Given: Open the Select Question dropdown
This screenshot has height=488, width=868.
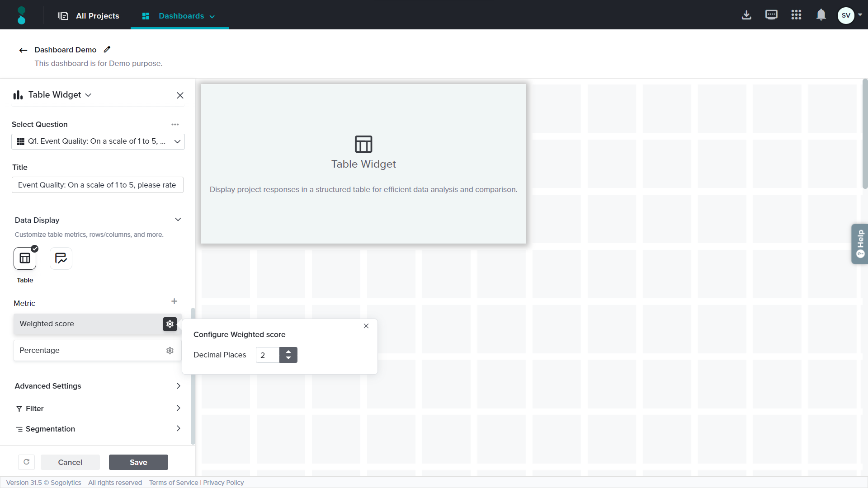Looking at the screenshot, I should (98, 141).
